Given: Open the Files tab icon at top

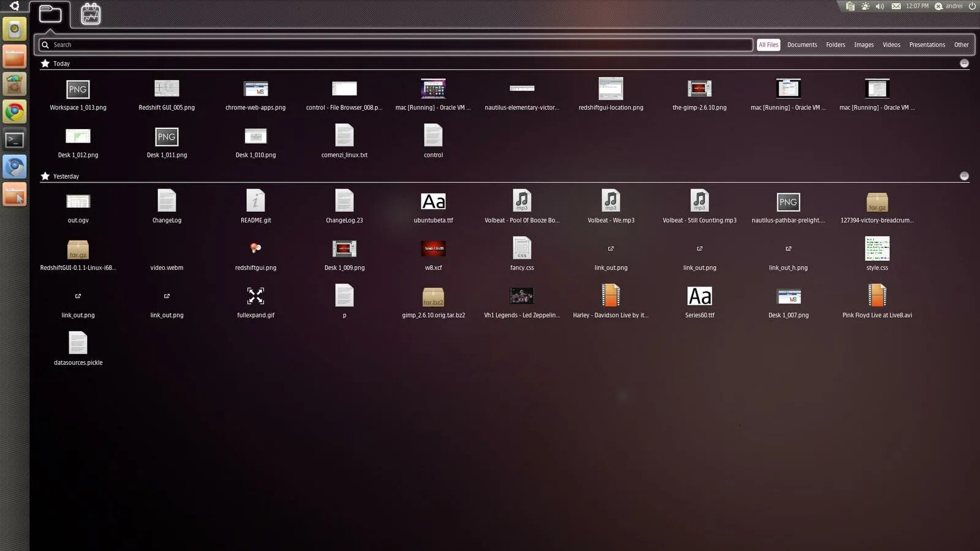Looking at the screenshot, I should point(50,13).
